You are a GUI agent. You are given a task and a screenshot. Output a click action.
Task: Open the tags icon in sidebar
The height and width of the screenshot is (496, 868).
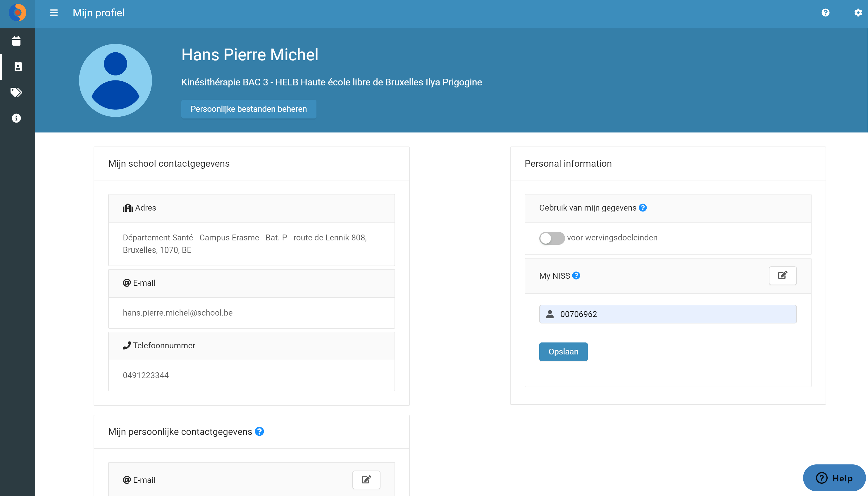[x=16, y=92]
